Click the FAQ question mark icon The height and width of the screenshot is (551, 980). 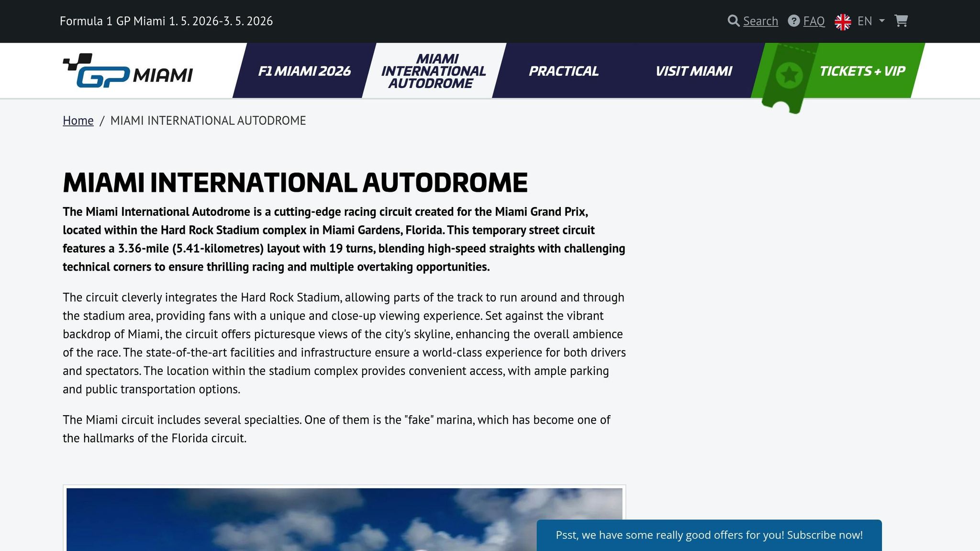794,21
